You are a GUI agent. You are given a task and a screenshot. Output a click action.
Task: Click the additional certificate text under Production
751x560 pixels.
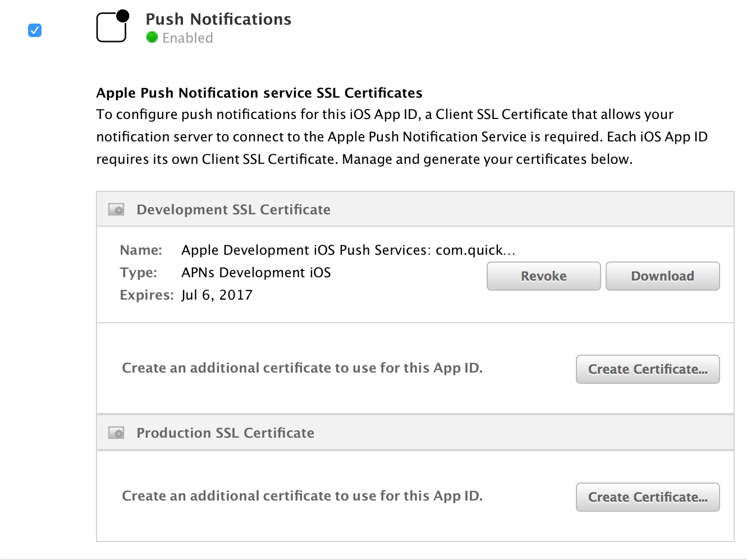(302, 496)
